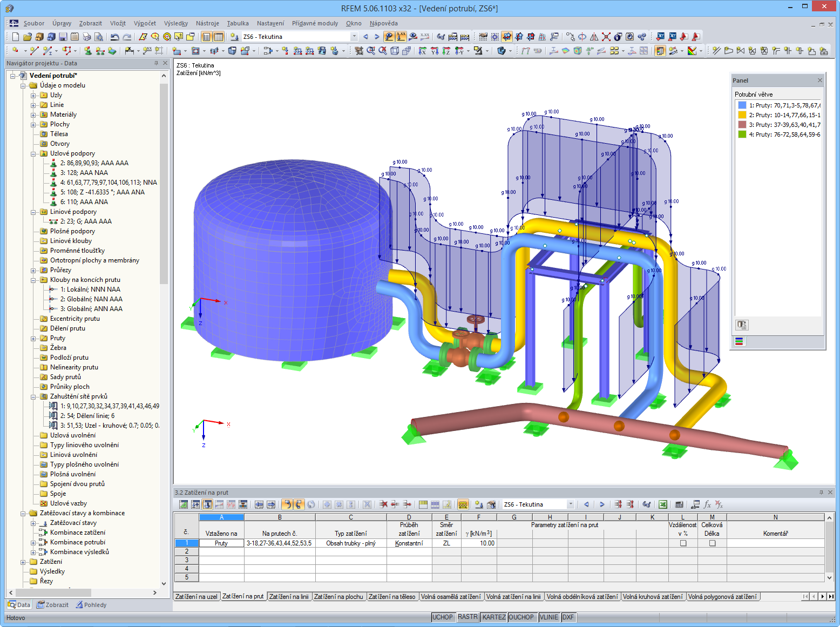
Task: Toggle the 'Vzdálenost v %' checkbox in row 1
Action: 683,543
